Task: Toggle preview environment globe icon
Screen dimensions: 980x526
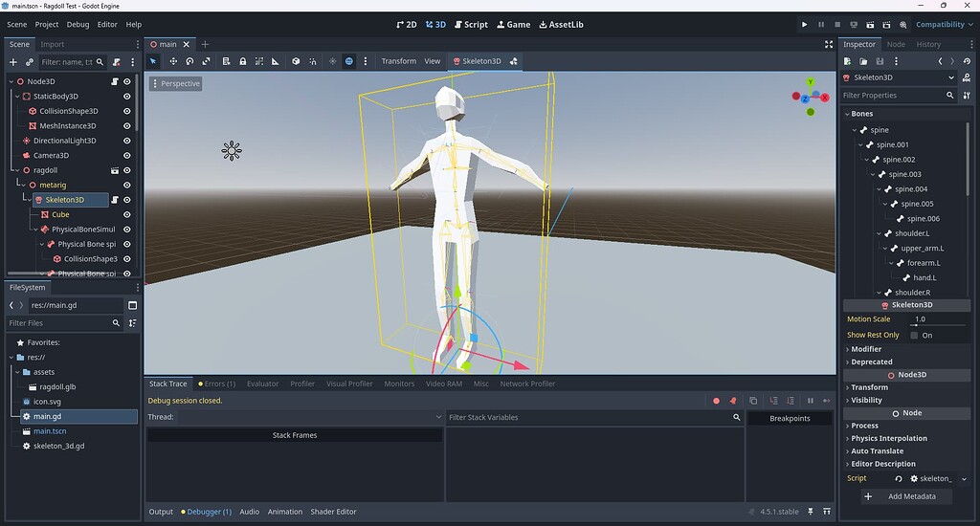Action: click(x=348, y=61)
